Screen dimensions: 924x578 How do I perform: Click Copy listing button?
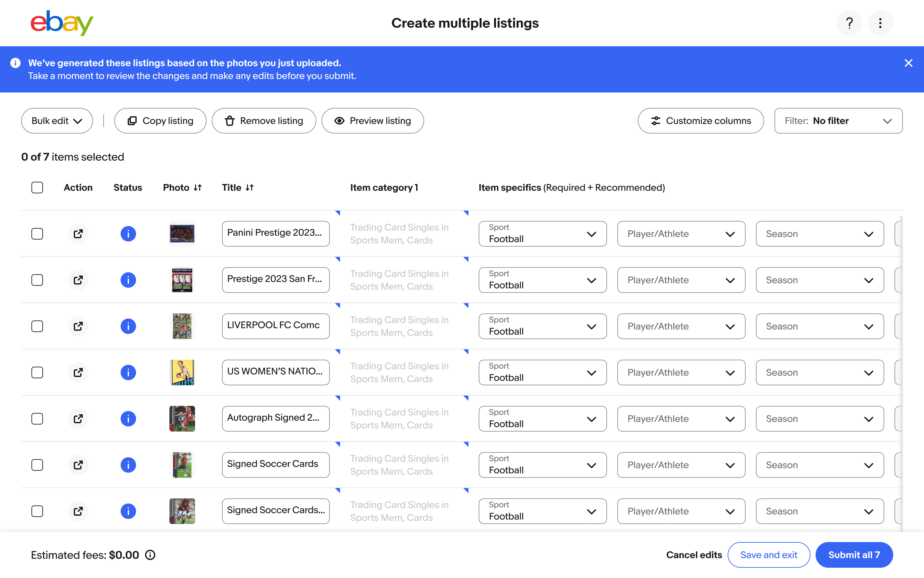(160, 121)
